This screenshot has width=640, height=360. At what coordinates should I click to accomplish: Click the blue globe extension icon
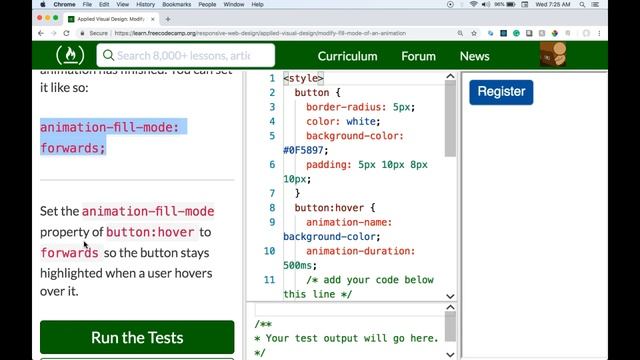pyautogui.click(x=491, y=33)
